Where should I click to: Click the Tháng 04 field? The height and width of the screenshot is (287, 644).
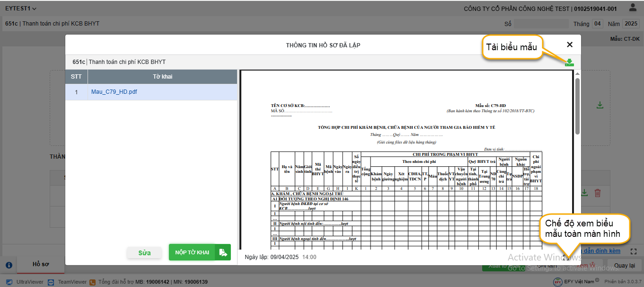pyautogui.click(x=598, y=24)
